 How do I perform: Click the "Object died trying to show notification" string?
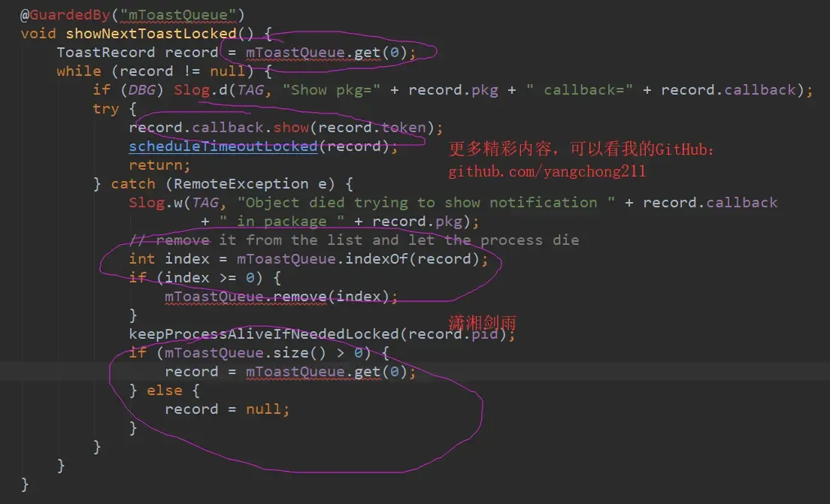426,203
